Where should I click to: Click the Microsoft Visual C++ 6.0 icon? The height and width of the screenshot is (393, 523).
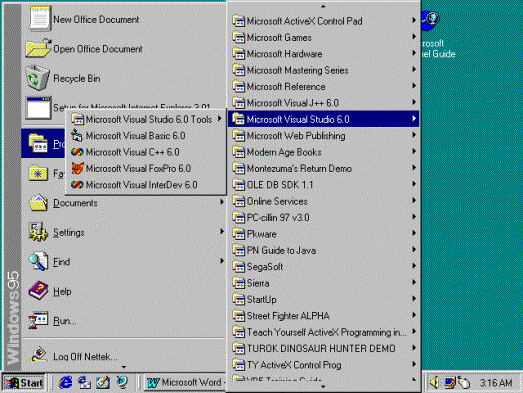[77, 152]
